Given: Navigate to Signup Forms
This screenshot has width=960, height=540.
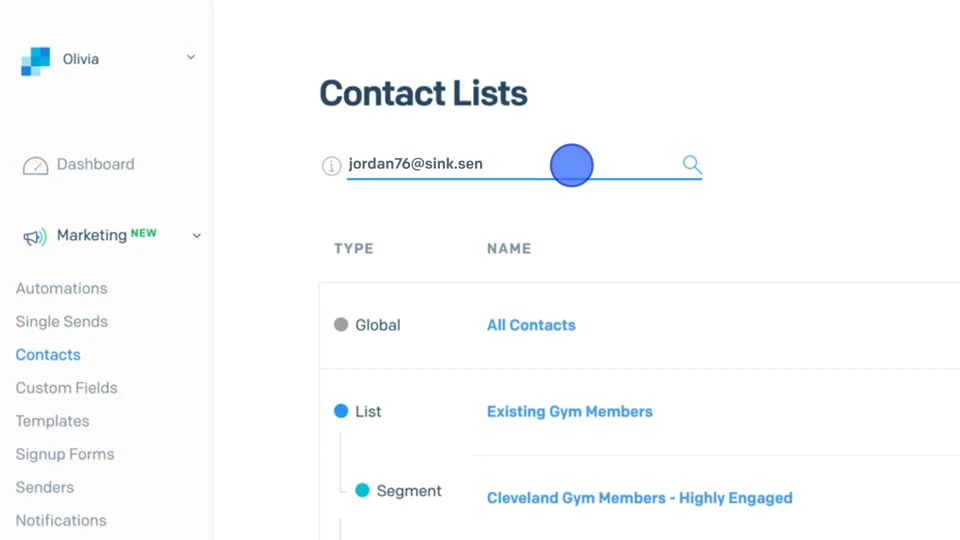Looking at the screenshot, I should pyautogui.click(x=64, y=454).
